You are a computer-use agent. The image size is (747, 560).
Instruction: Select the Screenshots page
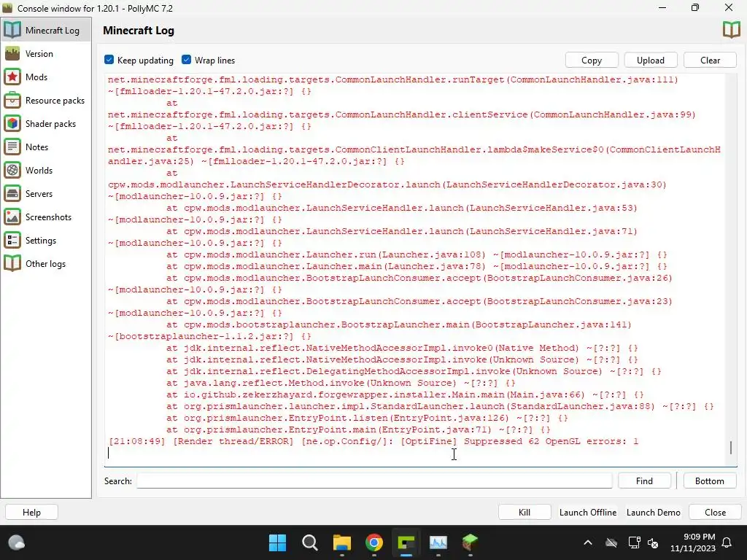coord(46,217)
